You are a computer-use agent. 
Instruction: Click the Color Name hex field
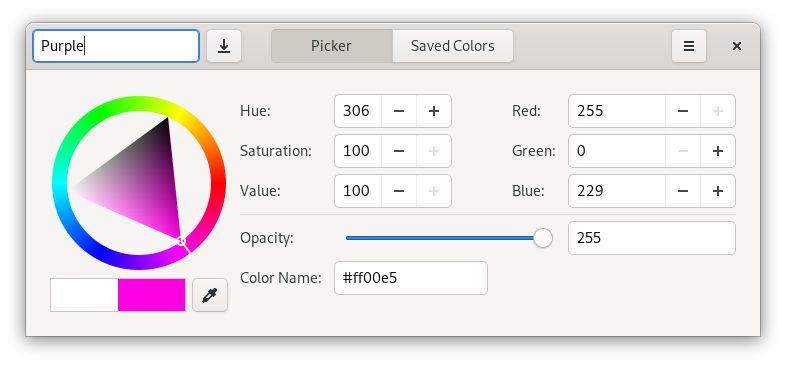click(411, 278)
